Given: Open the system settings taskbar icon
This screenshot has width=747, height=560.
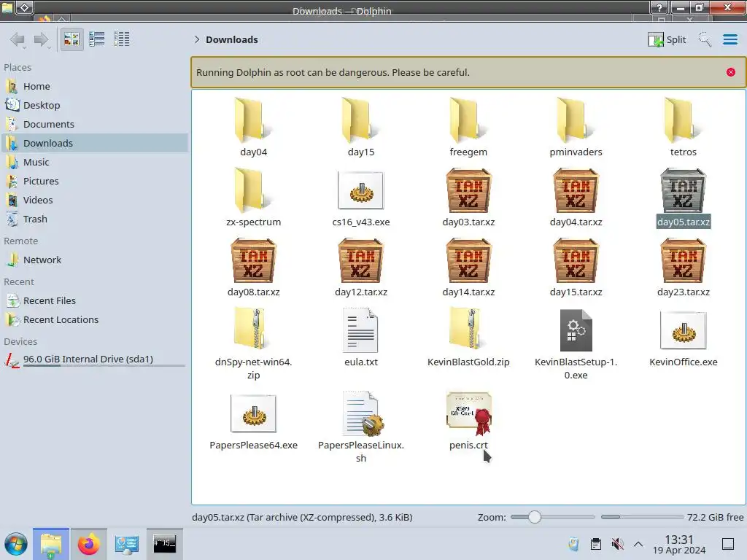Looking at the screenshot, I should point(126,544).
